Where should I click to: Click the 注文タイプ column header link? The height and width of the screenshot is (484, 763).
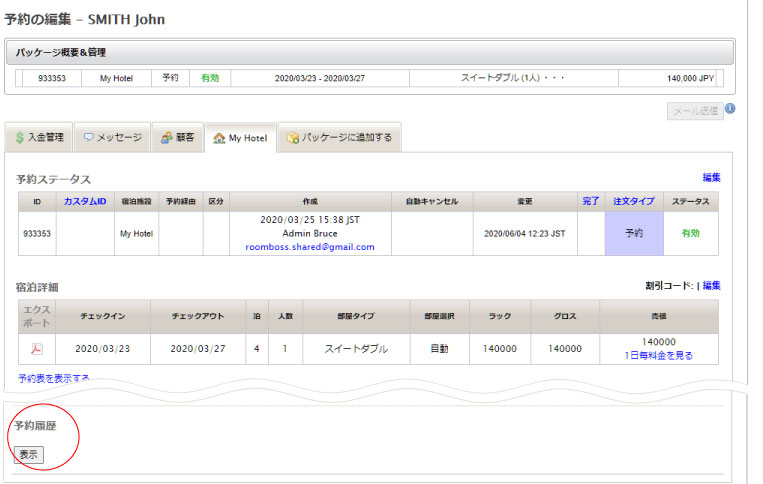coord(633,201)
